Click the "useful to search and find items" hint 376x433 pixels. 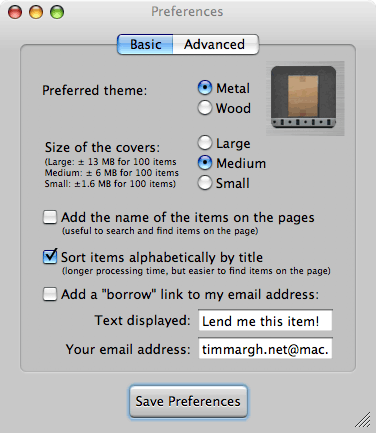pyautogui.click(x=160, y=231)
